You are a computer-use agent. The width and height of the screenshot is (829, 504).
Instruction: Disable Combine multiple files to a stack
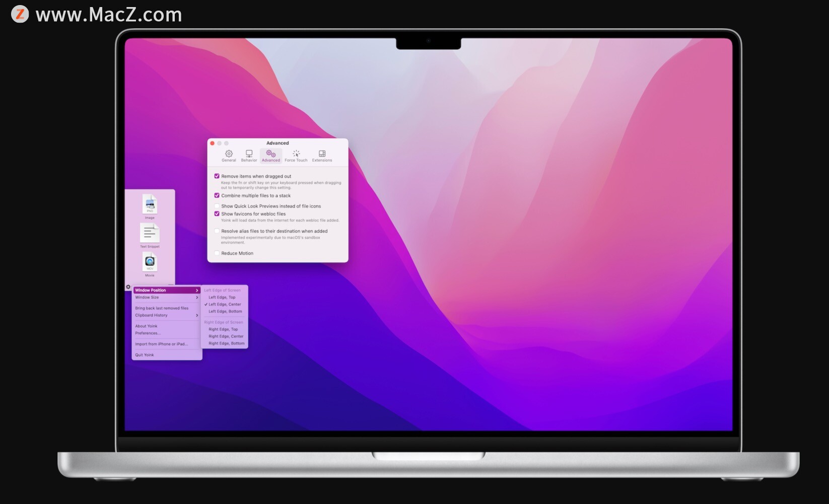coord(217,195)
